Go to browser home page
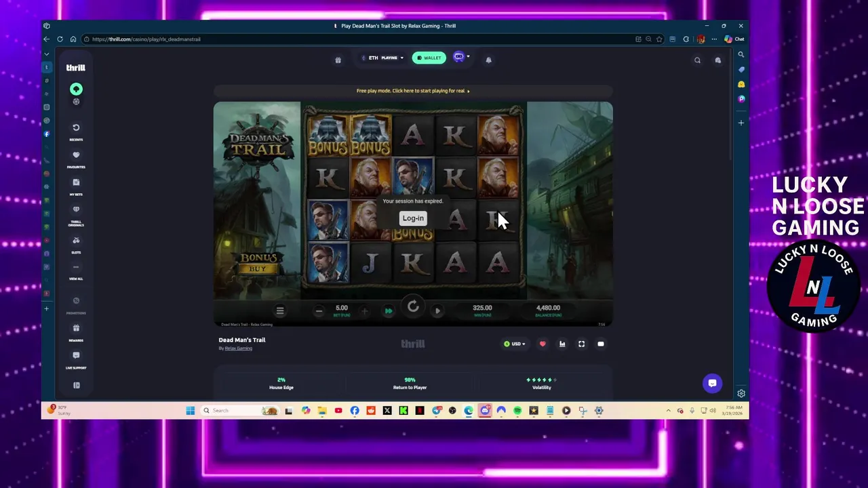The height and width of the screenshot is (488, 868). pyautogui.click(x=73, y=39)
